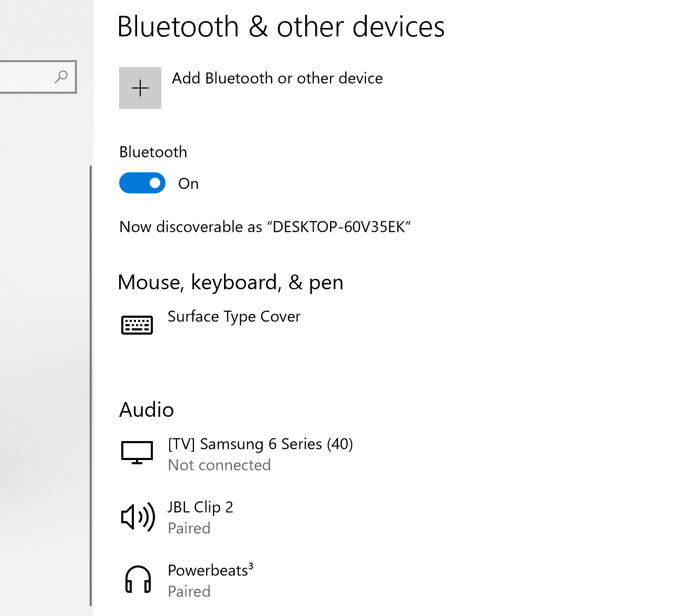
Task: Click the "On" label beside Bluetooth switch
Action: pyautogui.click(x=188, y=184)
